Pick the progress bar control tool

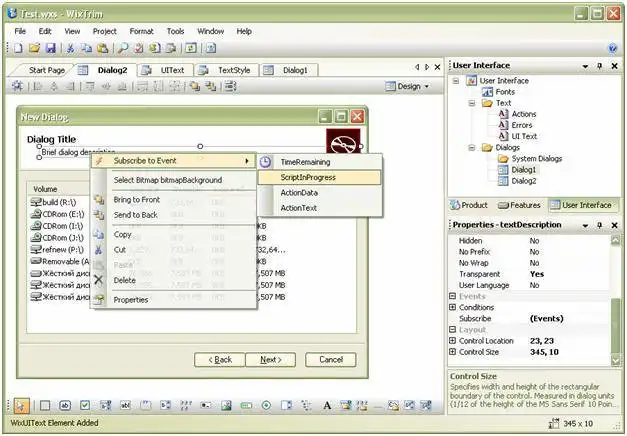click(x=246, y=405)
